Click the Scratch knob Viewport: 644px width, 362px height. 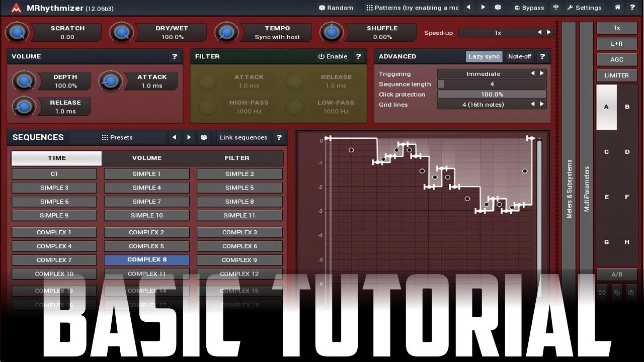(18, 33)
